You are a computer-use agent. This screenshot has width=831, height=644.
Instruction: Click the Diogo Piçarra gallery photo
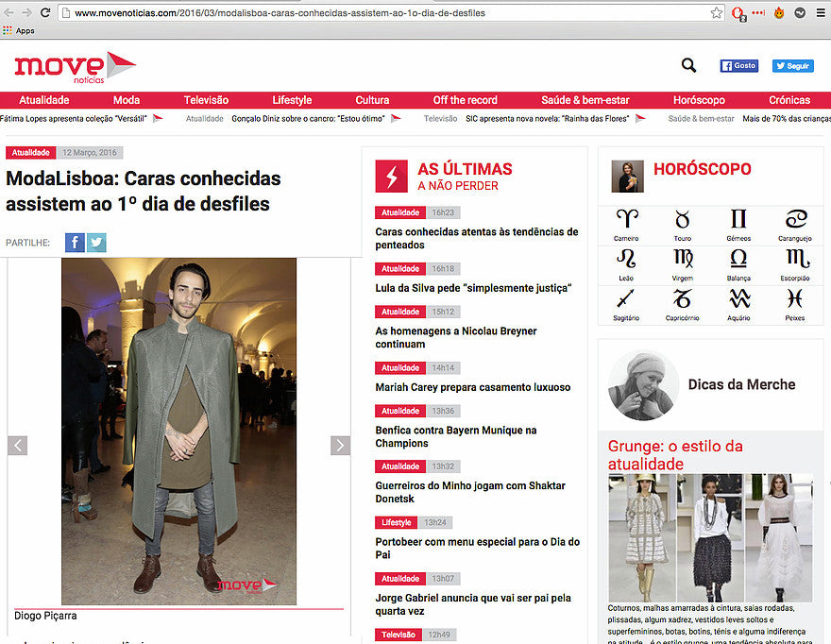[178, 431]
